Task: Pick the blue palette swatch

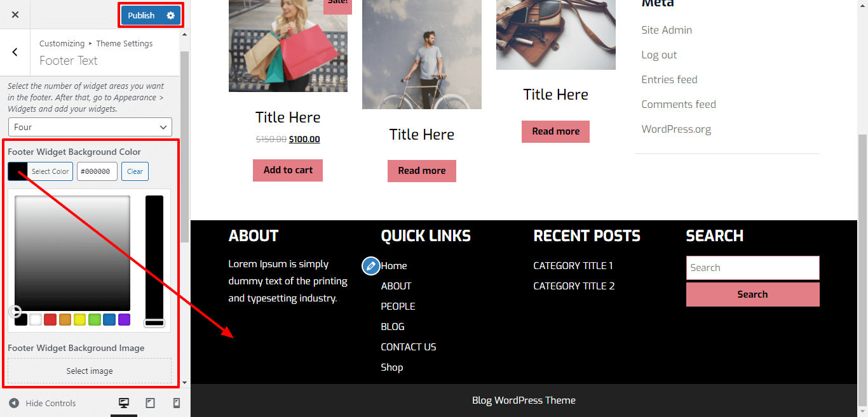Action: tap(109, 320)
